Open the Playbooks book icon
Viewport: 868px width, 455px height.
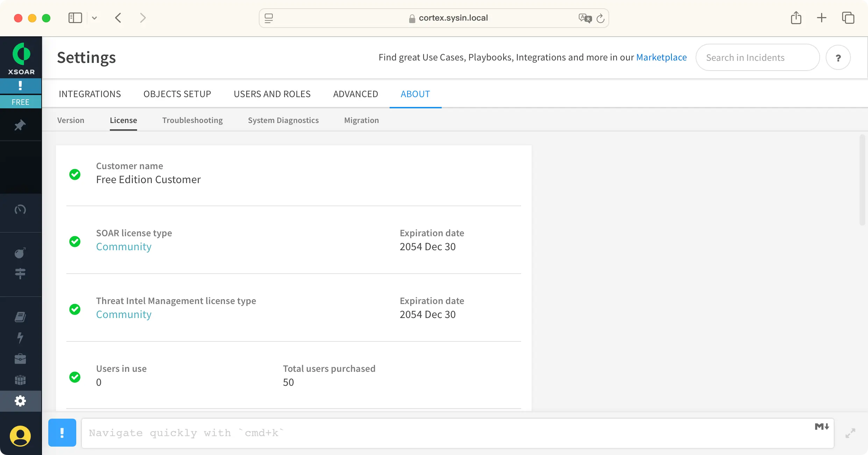[20, 317]
